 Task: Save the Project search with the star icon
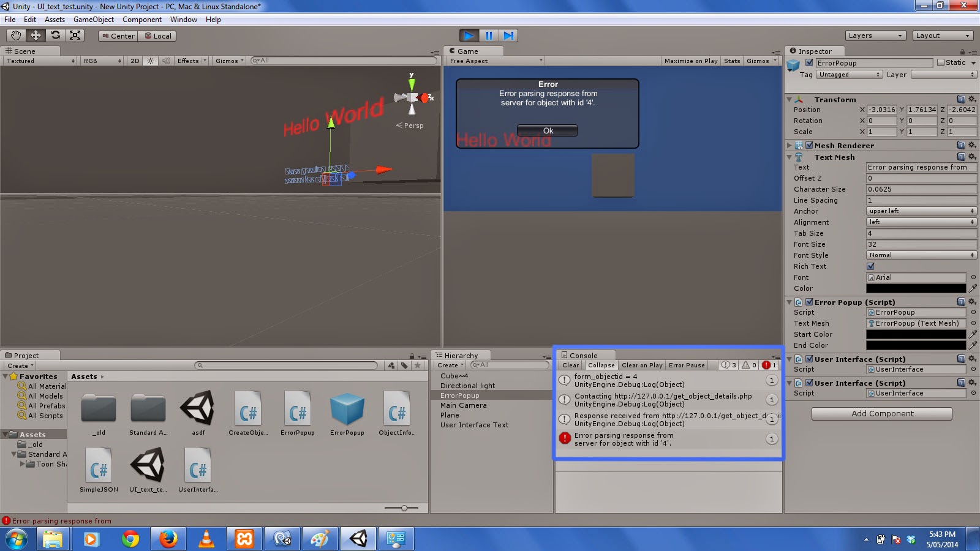418,365
